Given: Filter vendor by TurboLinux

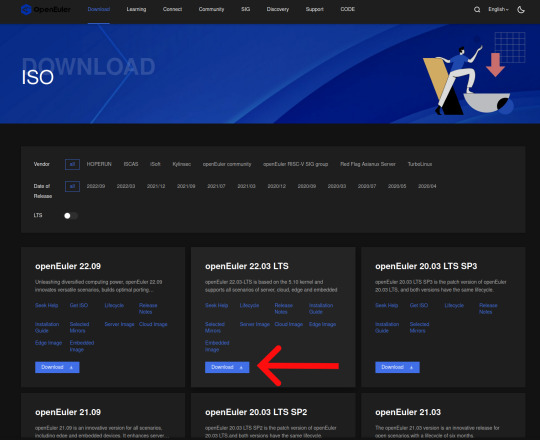Looking at the screenshot, I should coord(420,164).
